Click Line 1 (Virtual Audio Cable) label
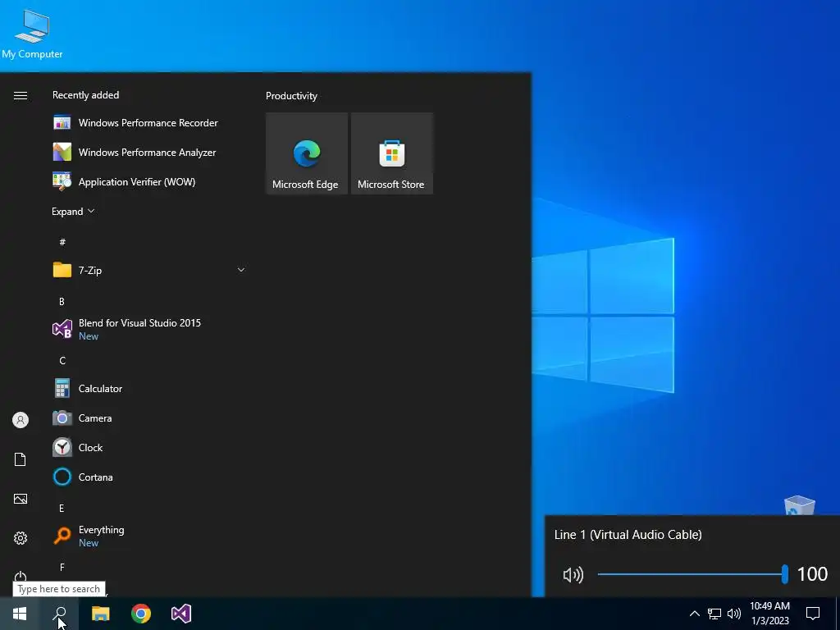840x630 pixels. pyautogui.click(x=628, y=535)
